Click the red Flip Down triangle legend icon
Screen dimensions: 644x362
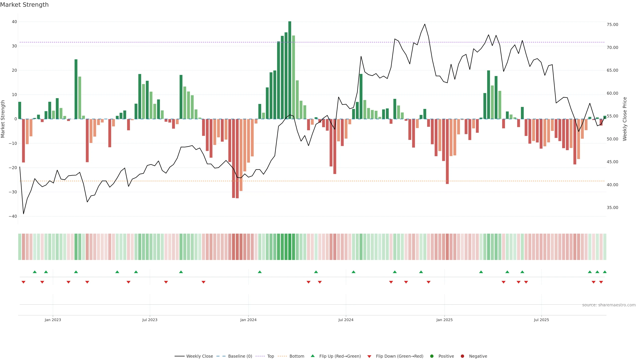pos(369,356)
